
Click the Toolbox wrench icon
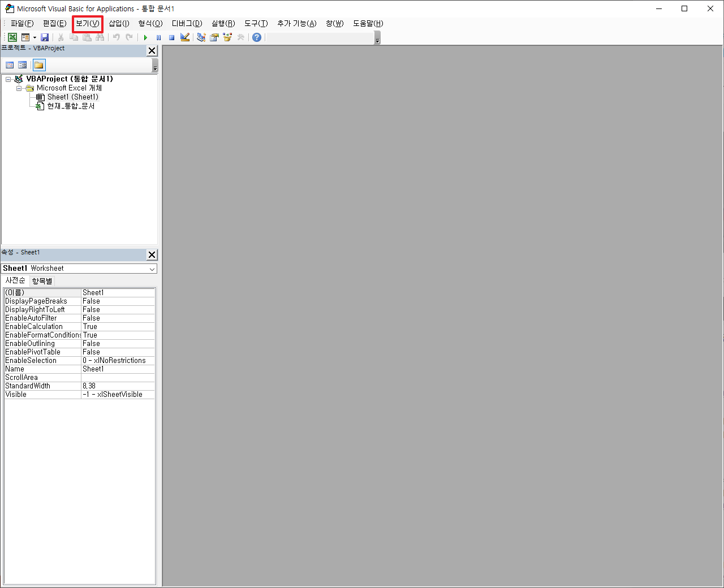tap(240, 37)
